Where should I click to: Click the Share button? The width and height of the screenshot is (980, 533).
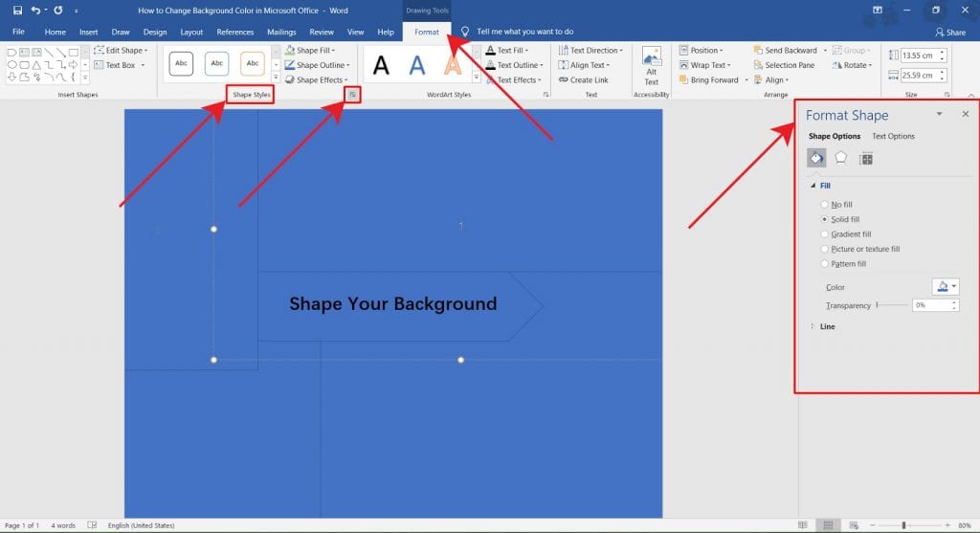pos(950,32)
